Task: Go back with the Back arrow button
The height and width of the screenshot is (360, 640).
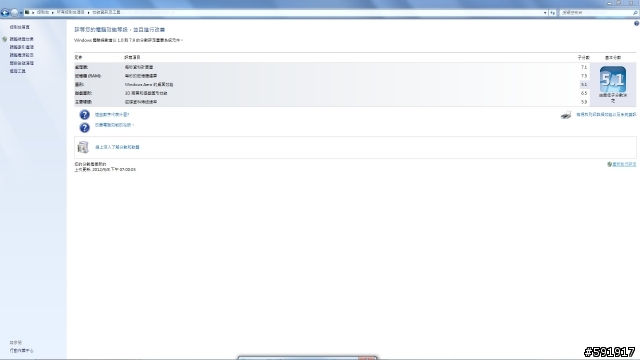Action: tap(5, 13)
